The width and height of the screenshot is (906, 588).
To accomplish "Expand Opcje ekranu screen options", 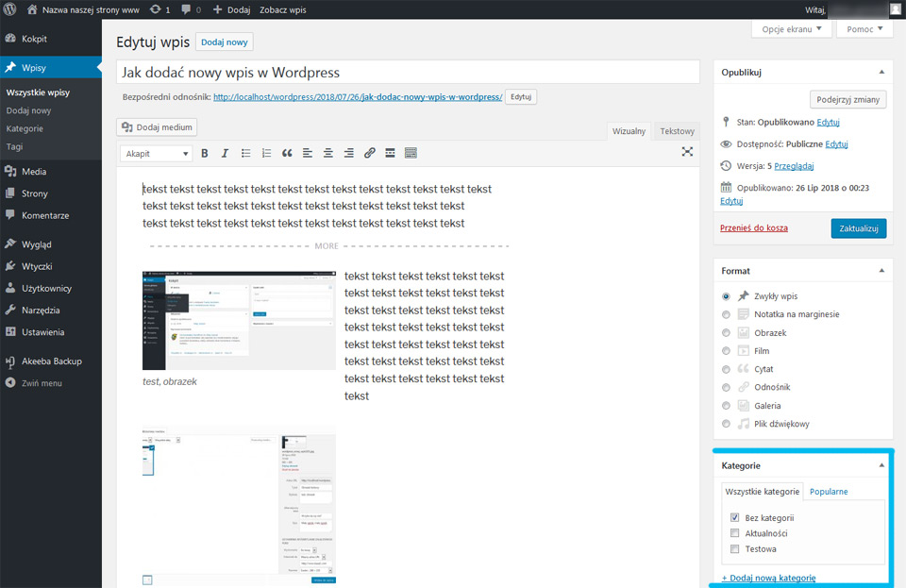I will click(x=791, y=29).
